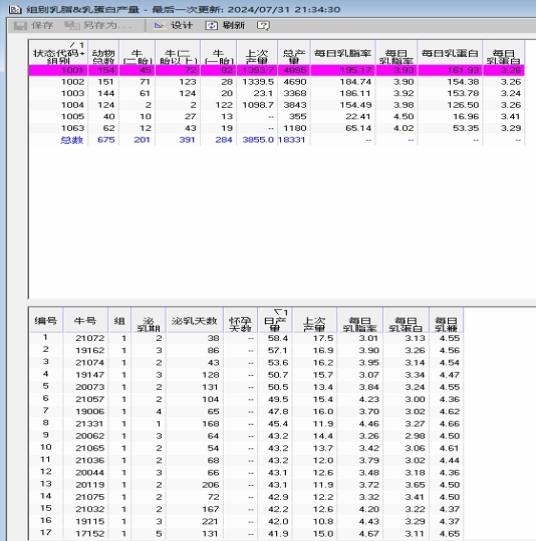
Task: Open the 设计 design mode
Action: pyautogui.click(x=173, y=26)
